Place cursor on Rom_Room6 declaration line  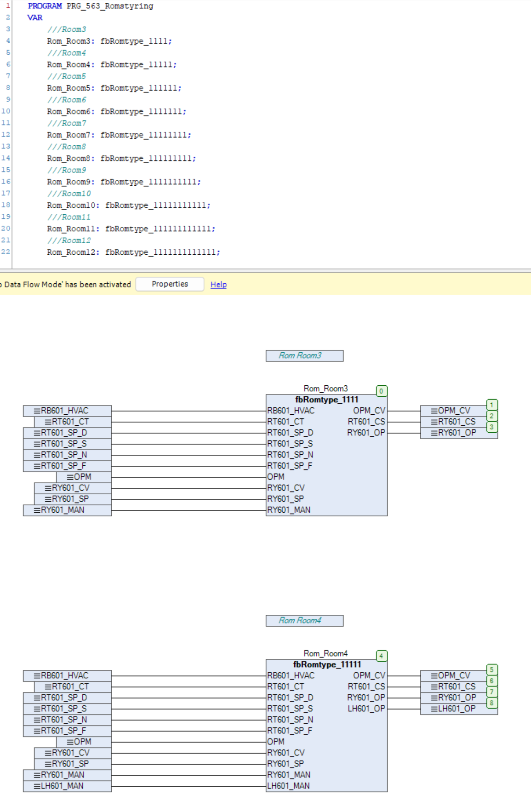pos(116,111)
